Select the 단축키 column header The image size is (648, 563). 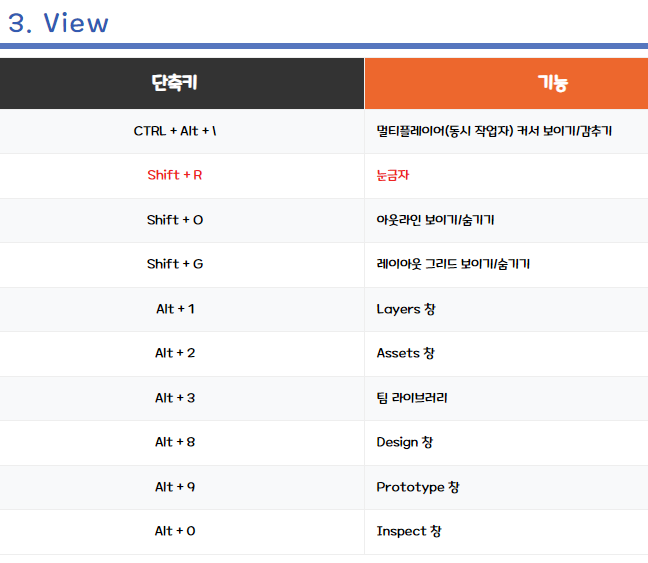point(182,83)
